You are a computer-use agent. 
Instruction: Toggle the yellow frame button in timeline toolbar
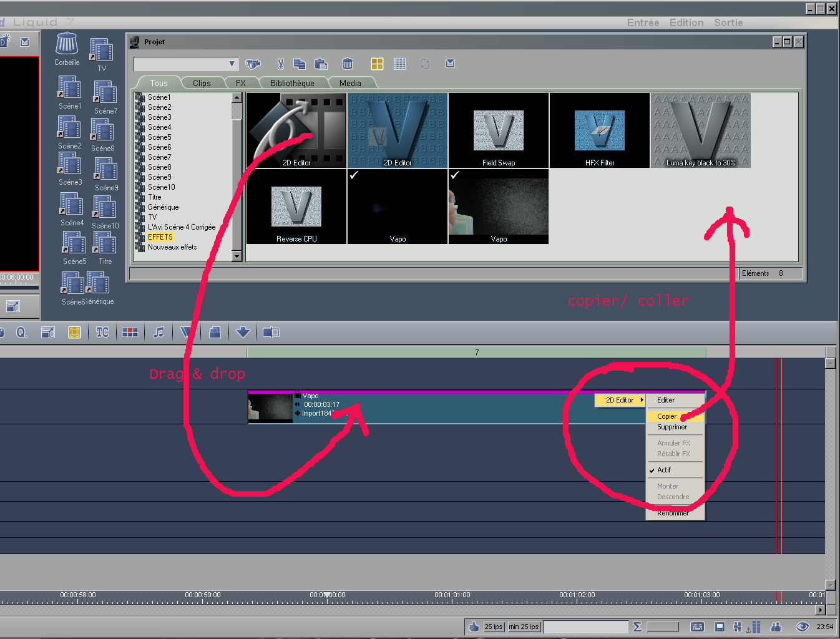coord(74,333)
